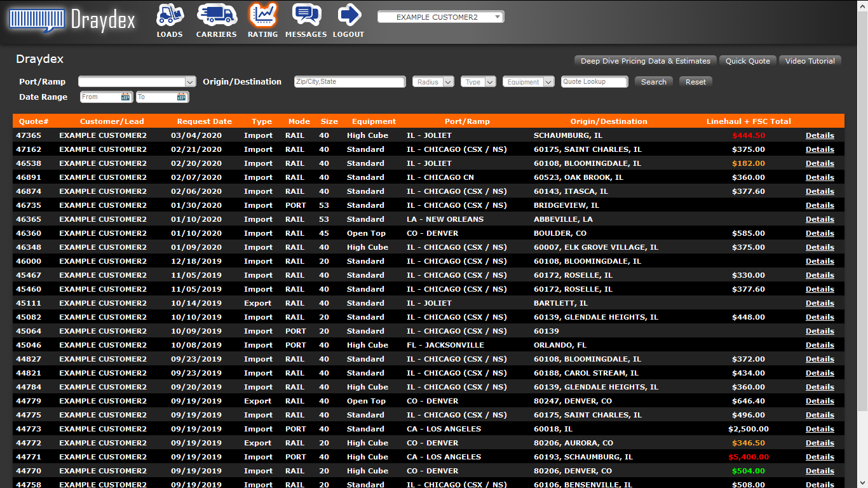Screen dimensions: 868x488
Task: Open Details for quote 45046
Action: click(820, 345)
